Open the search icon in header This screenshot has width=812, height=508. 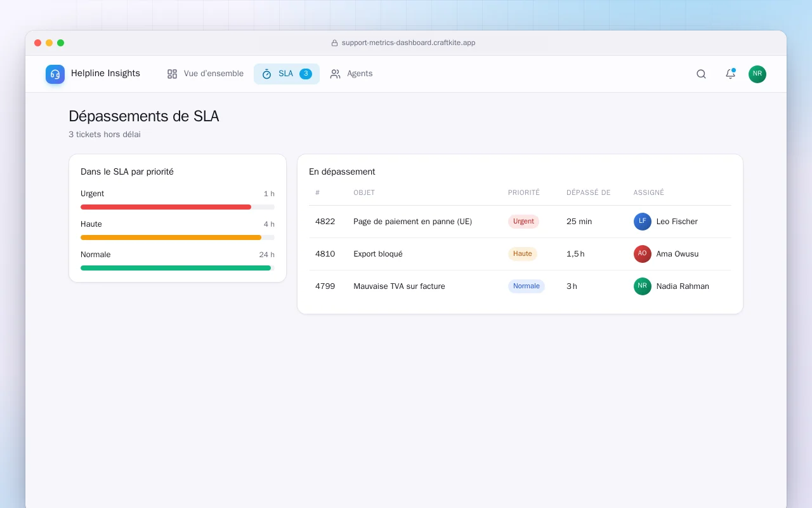tap(701, 74)
